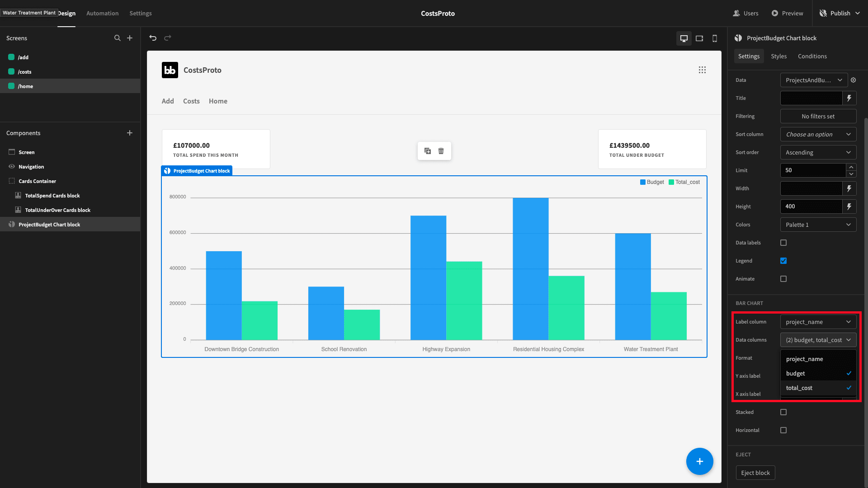
Task: Open the Styles tab in right panel
Action: [x=778, y=56]
